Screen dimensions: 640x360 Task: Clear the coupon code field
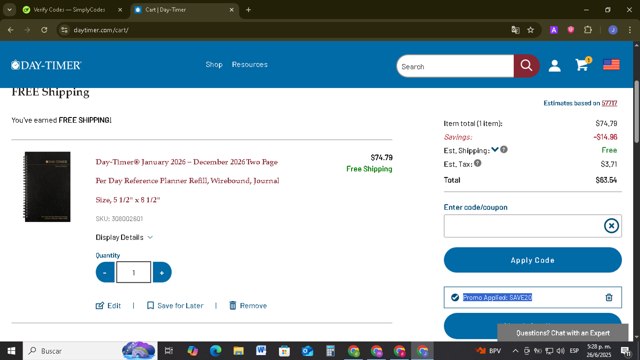point(611,226)
